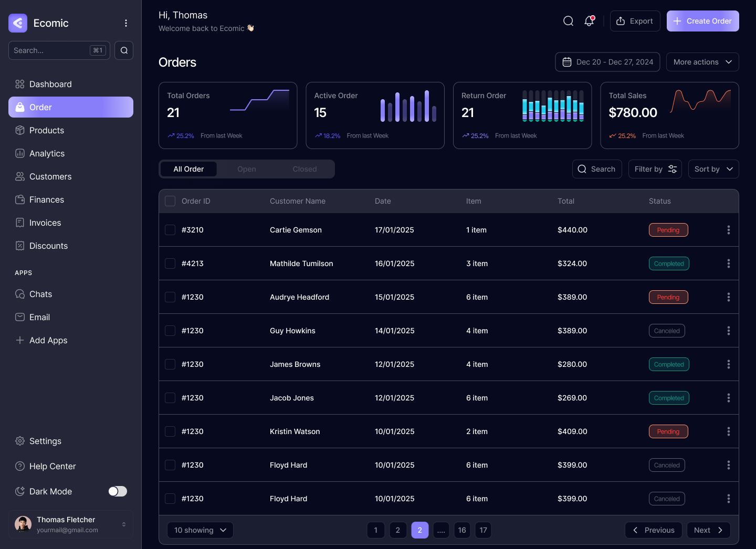The height and width of the screenshot is (549, 756).
Task: Open row actions for Cartie Gemson's order
Action: pos(729,230)
